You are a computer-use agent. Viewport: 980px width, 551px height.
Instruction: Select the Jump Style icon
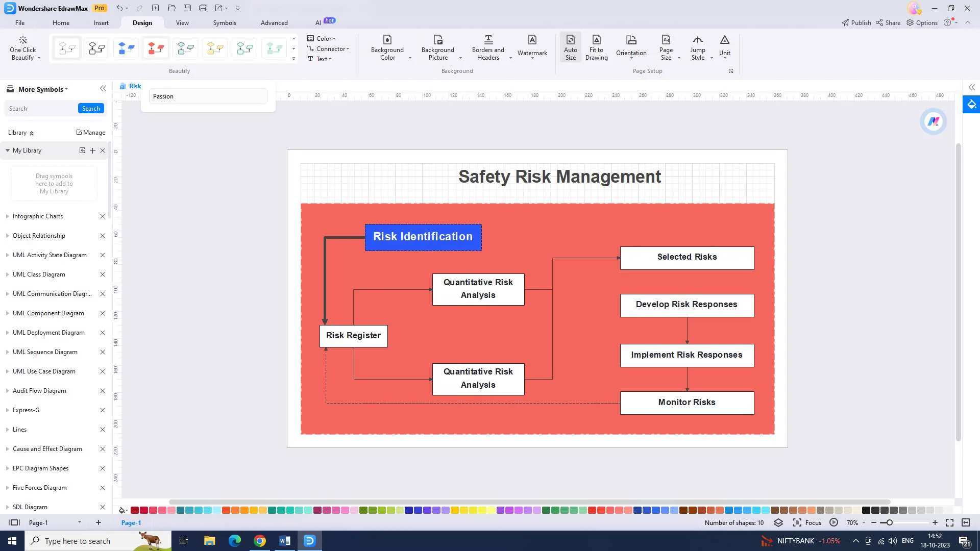coord(697,47)
